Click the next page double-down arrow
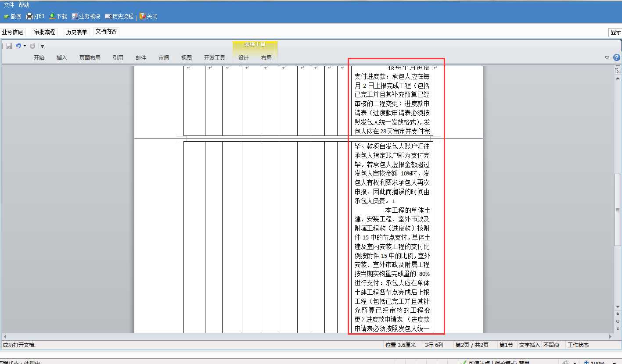Screen dimensions: 622x364 (618, 328)
